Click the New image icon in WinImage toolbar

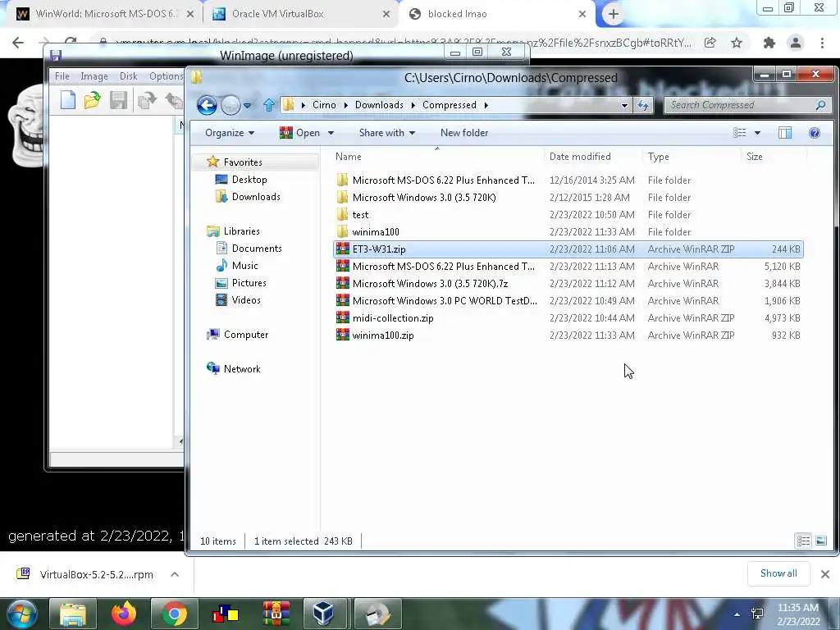[68, 100]
